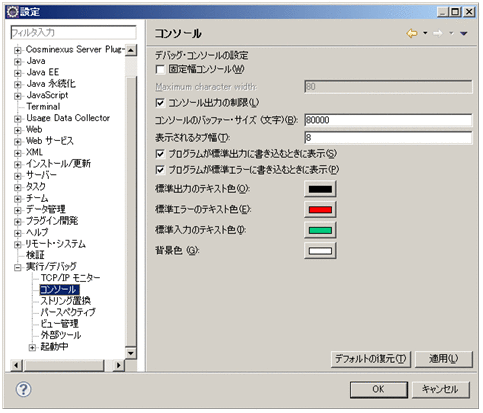Expand the Cosminexus Server Plug-in node
This screenshot has width=483, height=413.
tap(17, 50)
